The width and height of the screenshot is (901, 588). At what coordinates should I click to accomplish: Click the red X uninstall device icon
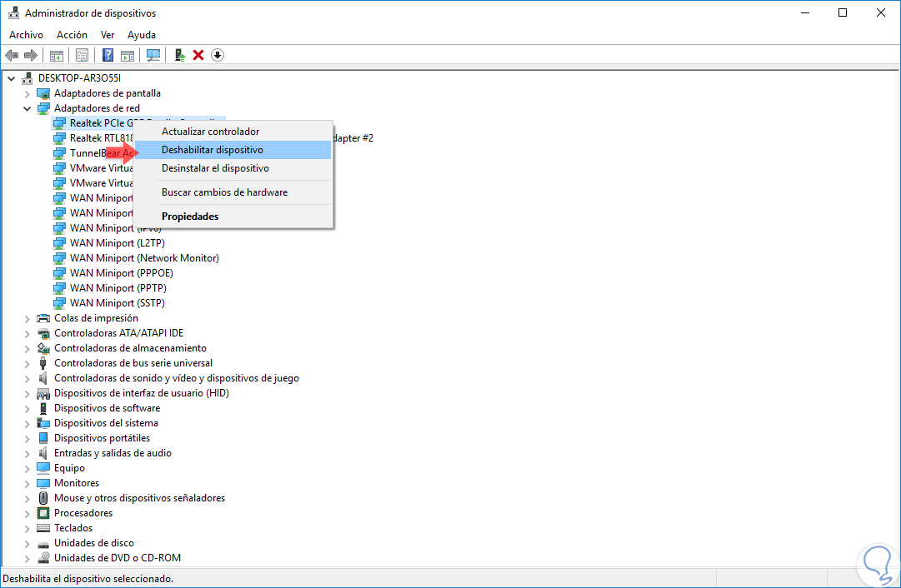(198, 55)
